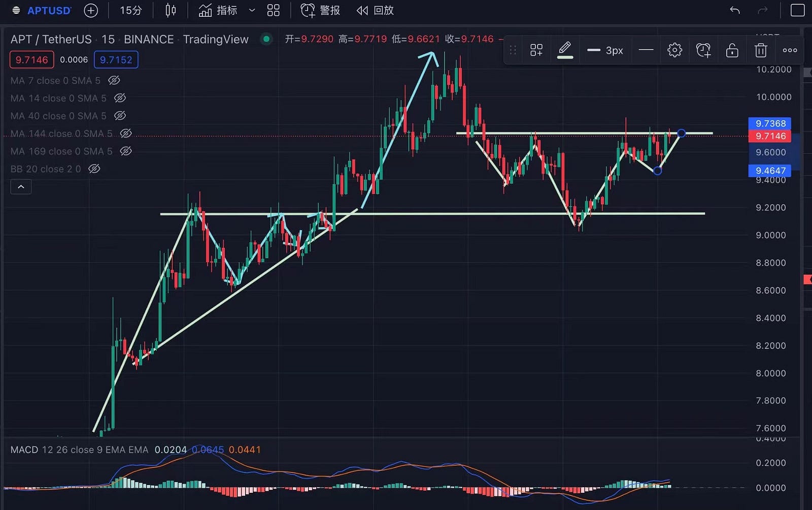Collapse the indicator legend list
Image resolution: width=812 pixels, height=510 pixels.
[21, 187]
